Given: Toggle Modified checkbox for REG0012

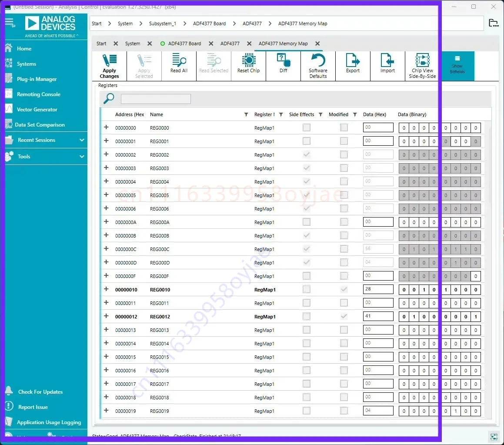Looking at the screenshot, I should click(344, 316).
